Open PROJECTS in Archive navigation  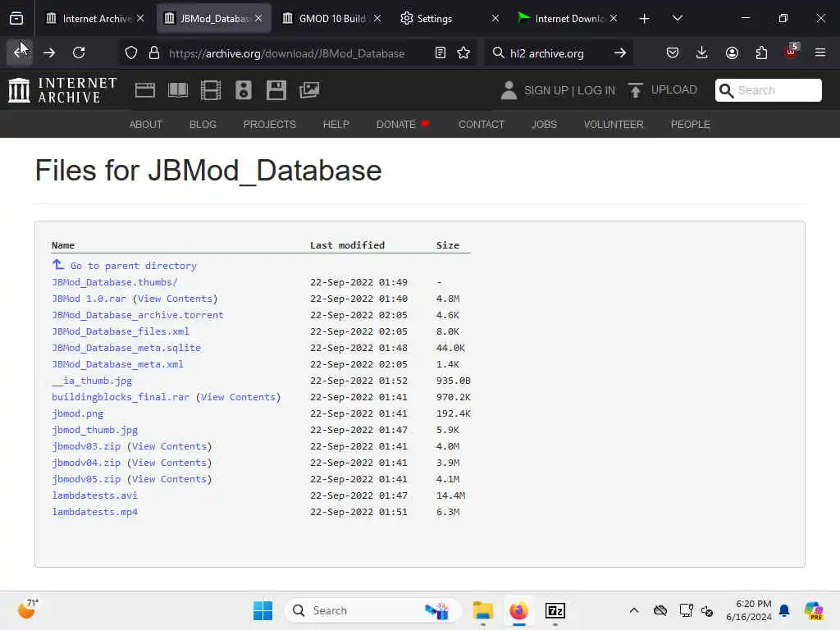point(269,125)
